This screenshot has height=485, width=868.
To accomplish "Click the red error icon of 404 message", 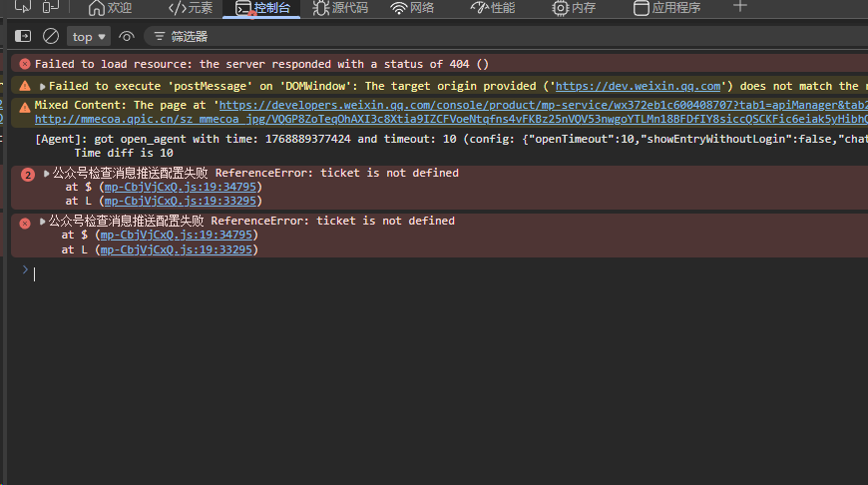I will (x=24, y=64).
